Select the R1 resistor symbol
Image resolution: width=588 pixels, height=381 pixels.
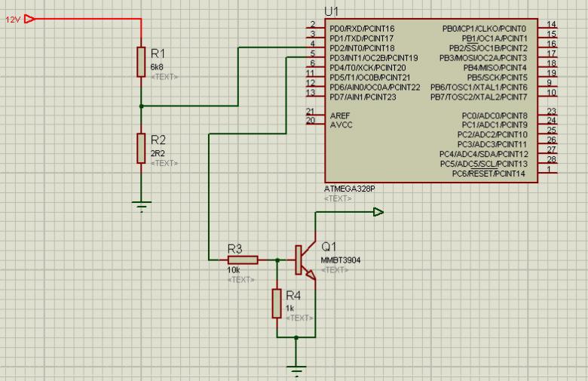click(x=141, y=62)
